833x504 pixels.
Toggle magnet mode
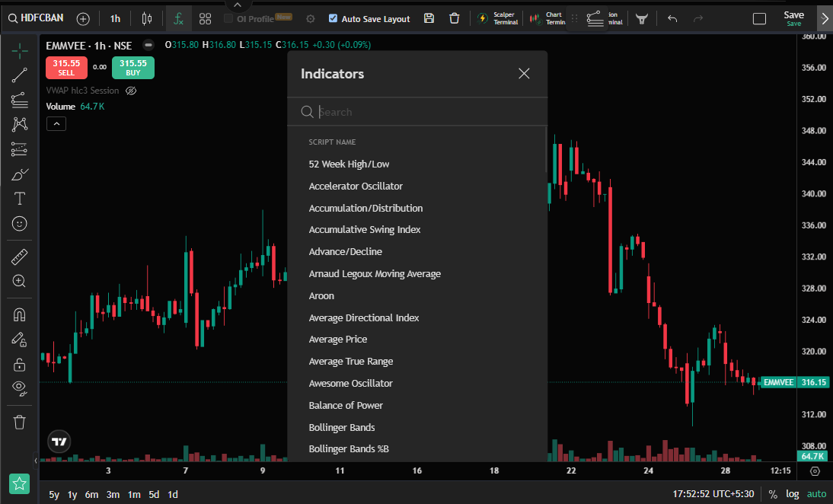[x=20, y=315]
